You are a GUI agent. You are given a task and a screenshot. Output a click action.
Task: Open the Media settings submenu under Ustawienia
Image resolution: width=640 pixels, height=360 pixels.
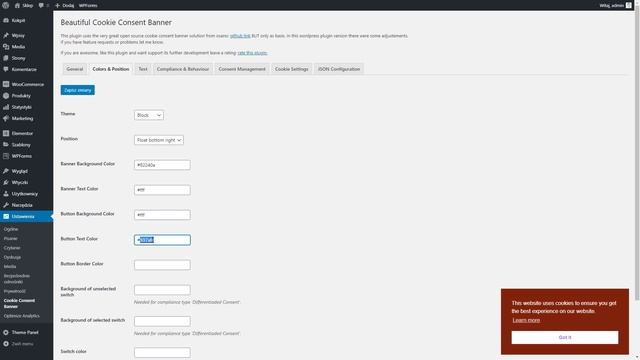click(x=10, y=267)
